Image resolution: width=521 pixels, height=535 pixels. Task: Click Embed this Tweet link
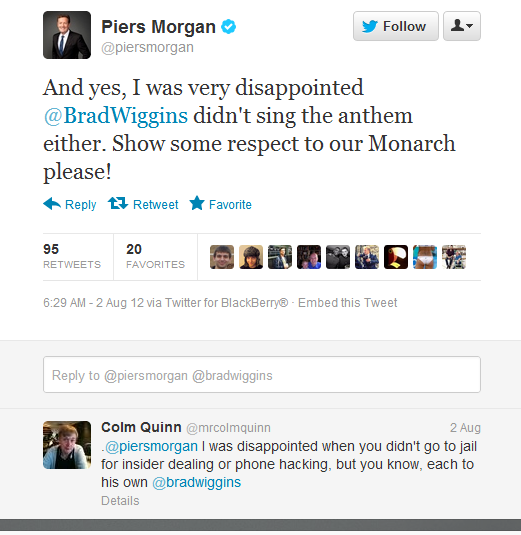[347, 303]
